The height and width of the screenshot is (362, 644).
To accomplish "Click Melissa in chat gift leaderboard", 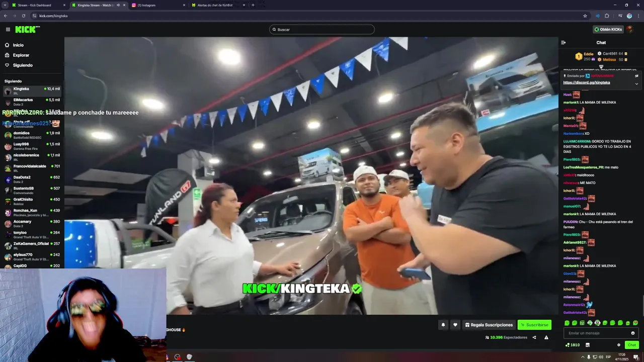I will click(613, 59).
